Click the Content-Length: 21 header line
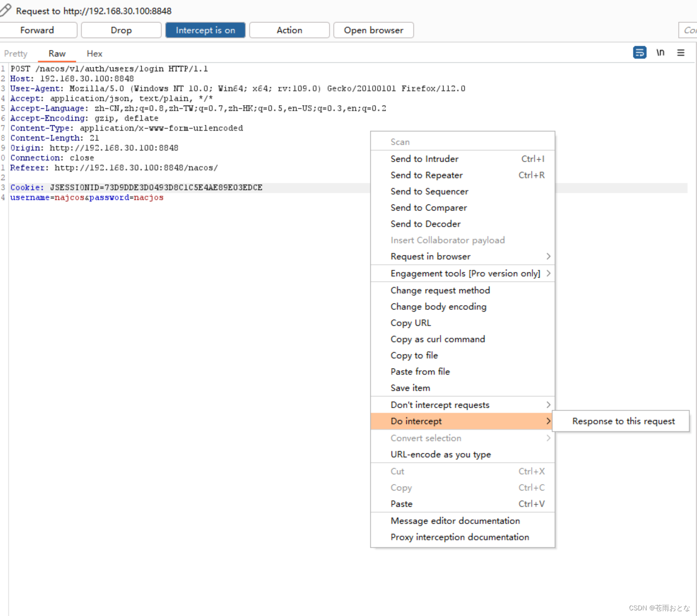 (x=55, y=138)
